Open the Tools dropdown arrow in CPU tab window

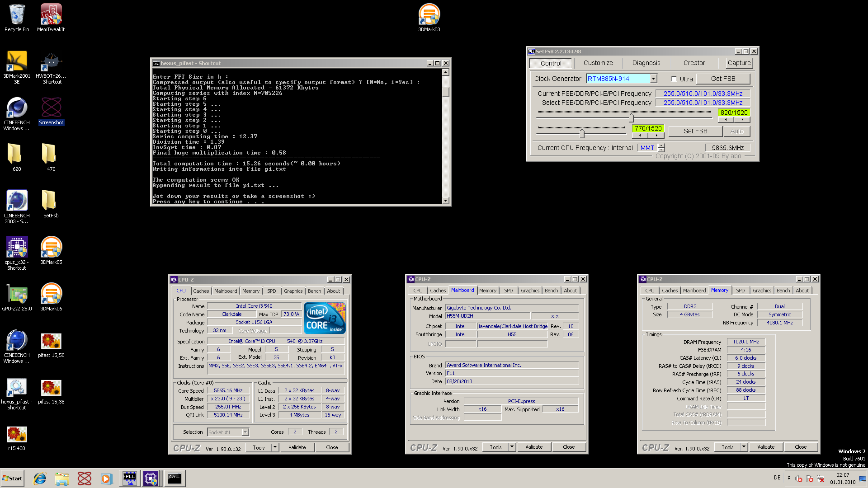275,447
